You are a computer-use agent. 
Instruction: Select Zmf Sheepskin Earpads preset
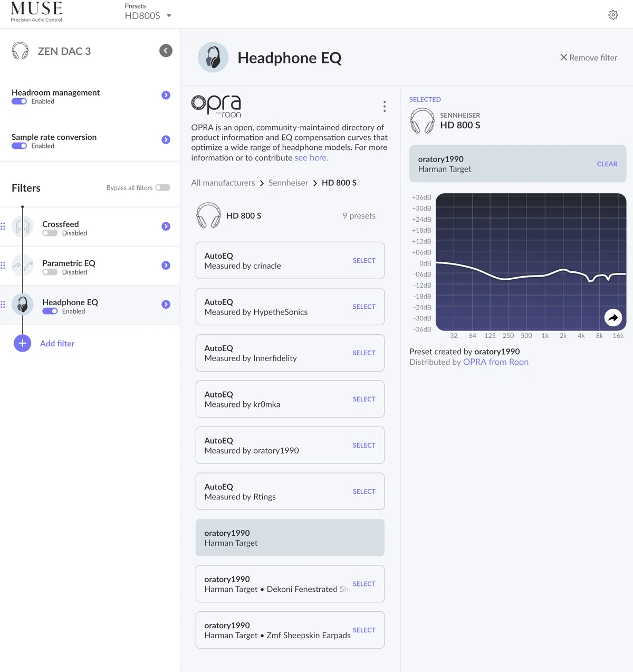[364, 630]
